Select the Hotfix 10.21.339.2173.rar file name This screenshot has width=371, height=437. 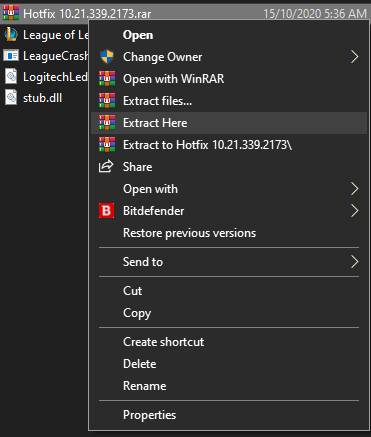pyautogui.click(x=87, y=14)
